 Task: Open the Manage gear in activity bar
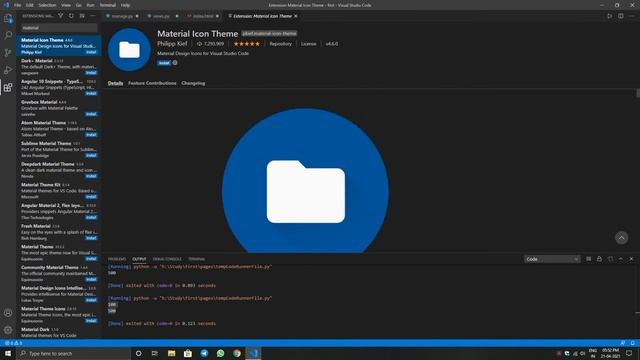pyautogui.click(x=8, y=330)
